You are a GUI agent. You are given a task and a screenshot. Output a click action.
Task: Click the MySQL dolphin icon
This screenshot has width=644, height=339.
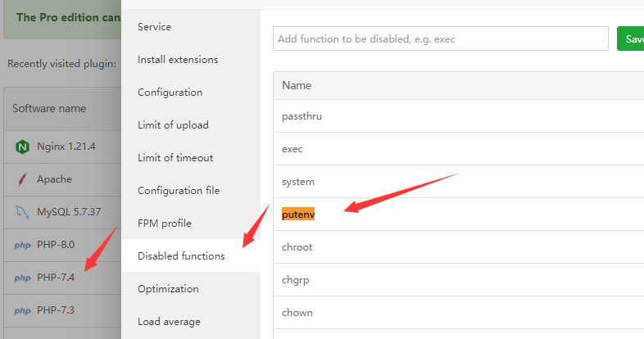click(x=22, y=212)
